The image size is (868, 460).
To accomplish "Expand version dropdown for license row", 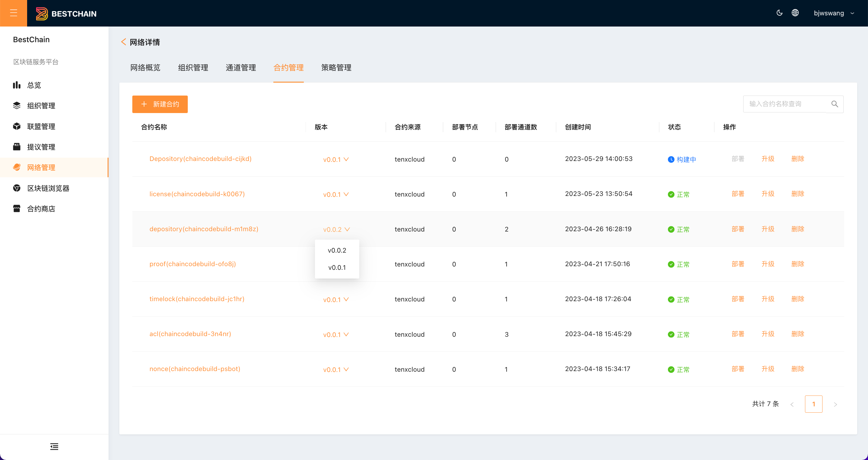I will coord(336,194).
